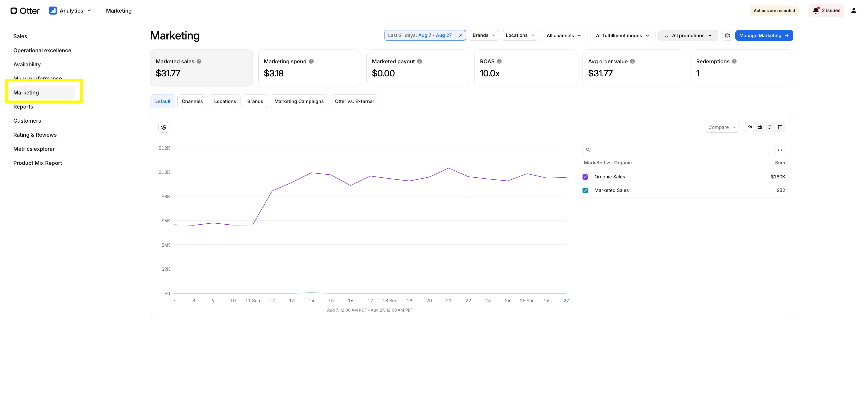Open the Brands filter dropdown
The image size is (868, 398).
[484, 35]
